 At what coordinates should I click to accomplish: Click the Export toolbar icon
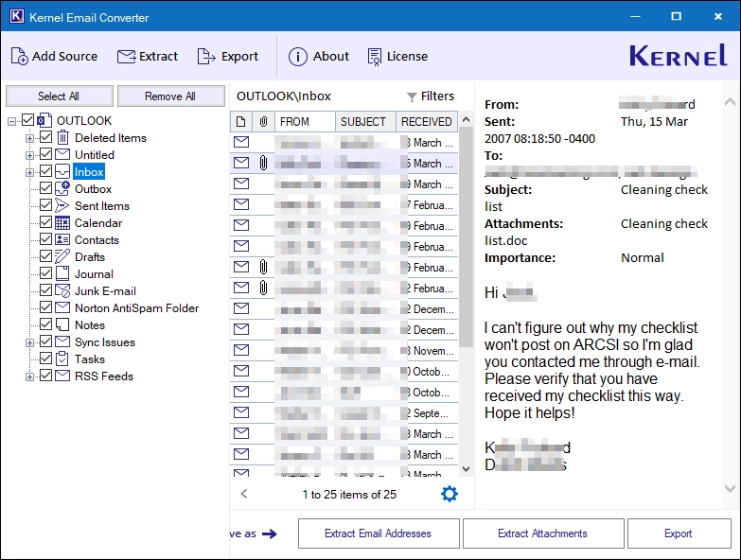coord(206,56)
